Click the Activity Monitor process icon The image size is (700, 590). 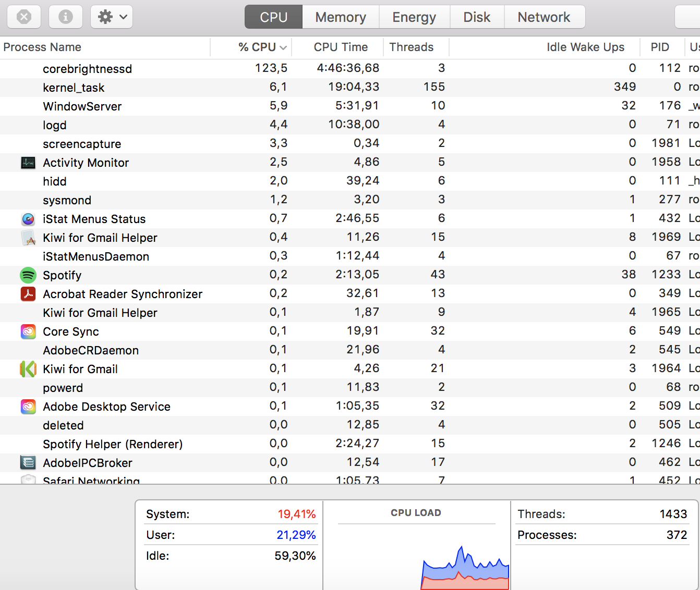pyautogui.click(x=28, y=163)
